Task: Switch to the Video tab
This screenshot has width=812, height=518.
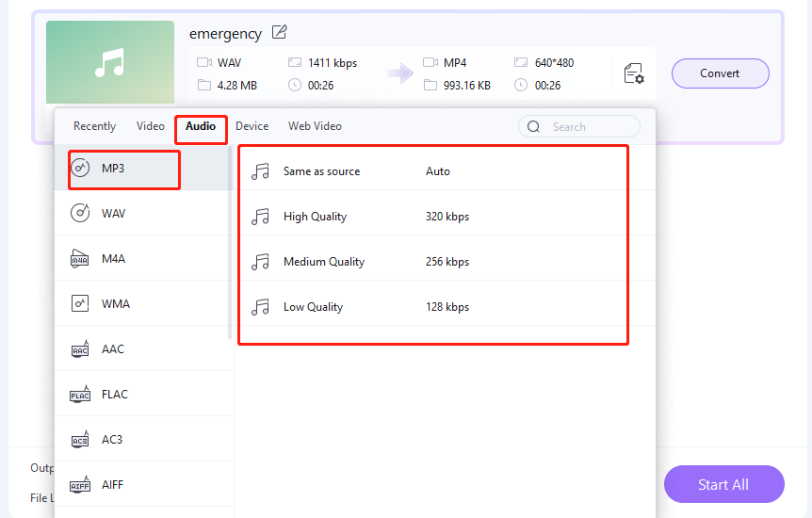Action: click(150, 126)
